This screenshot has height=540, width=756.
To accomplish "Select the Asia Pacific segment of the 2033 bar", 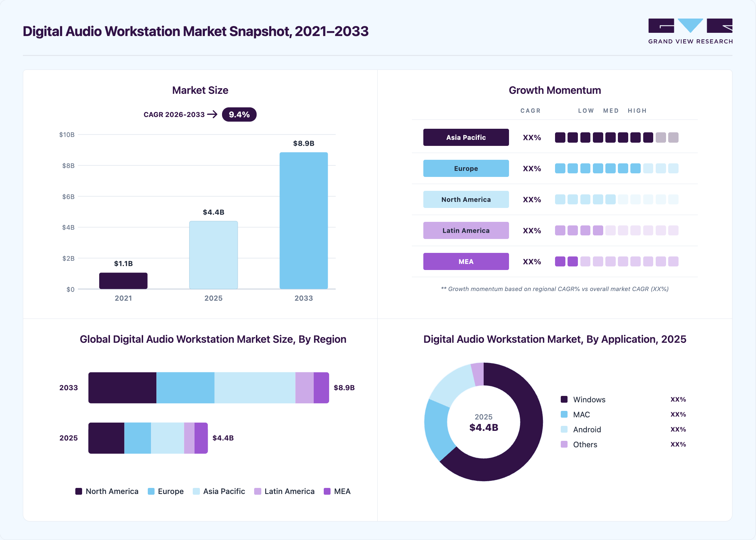I will (x=255, y=388).
